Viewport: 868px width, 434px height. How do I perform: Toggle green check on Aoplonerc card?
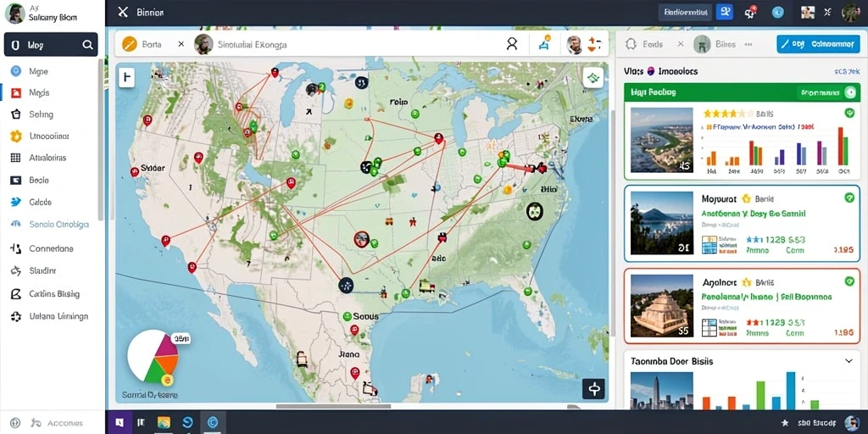point(849,281)
